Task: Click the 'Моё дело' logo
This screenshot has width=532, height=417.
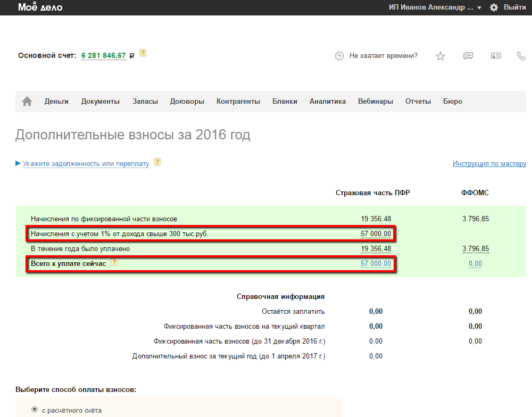Action: tap(40, 7)
